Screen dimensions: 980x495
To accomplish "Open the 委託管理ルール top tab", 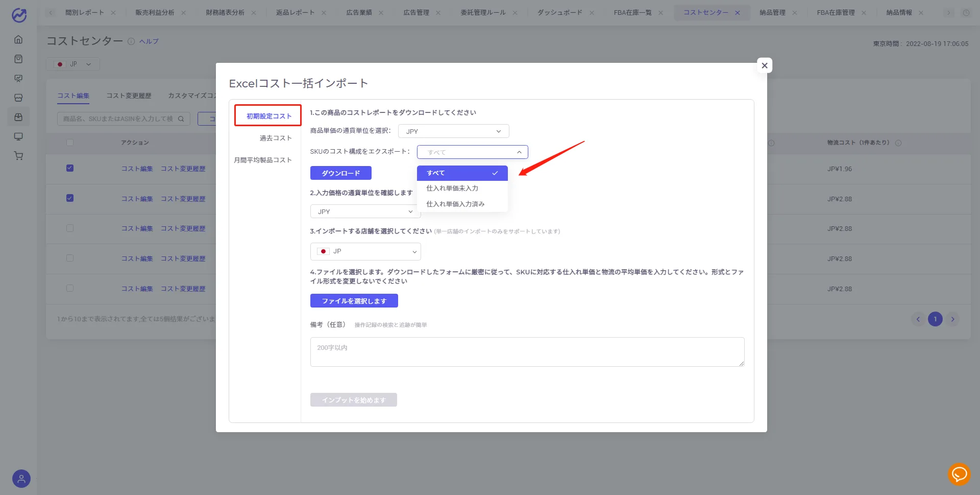I will point(483,13).
